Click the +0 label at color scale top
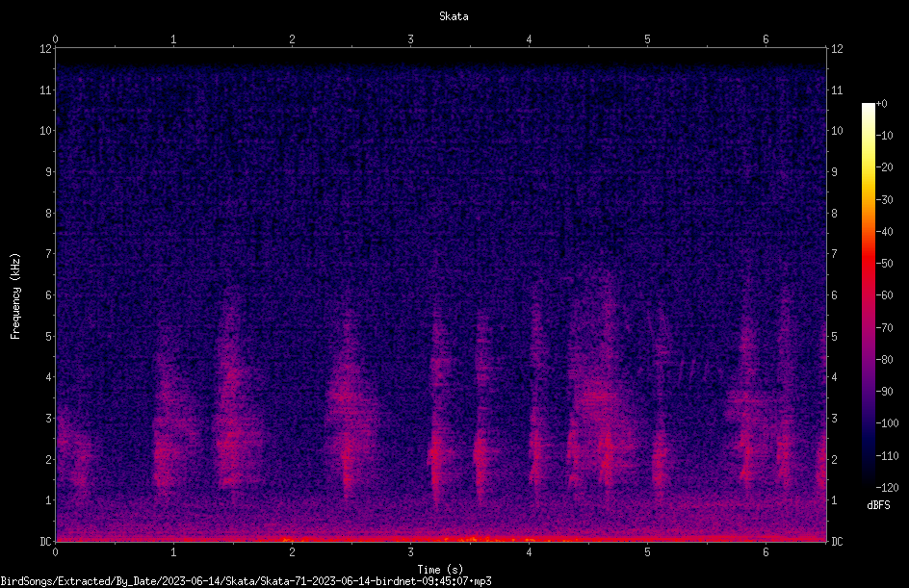The height and width of the screenshot is (588, 909). (881, 104)
